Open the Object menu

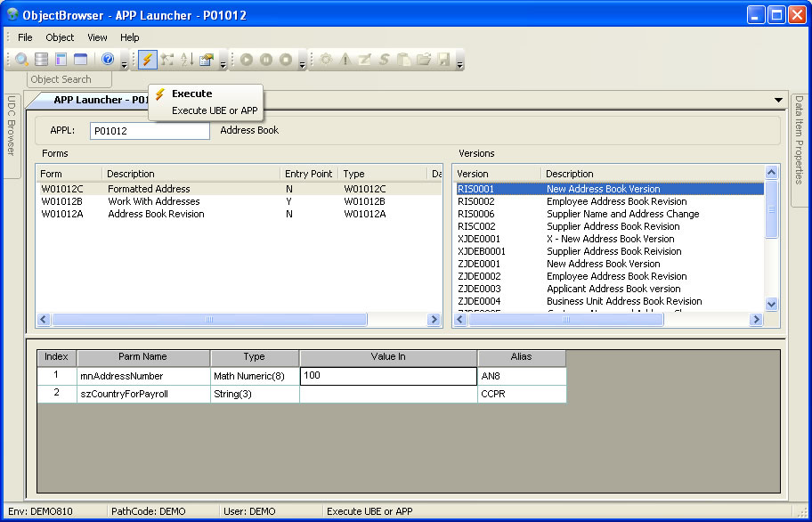click(60, 37)
